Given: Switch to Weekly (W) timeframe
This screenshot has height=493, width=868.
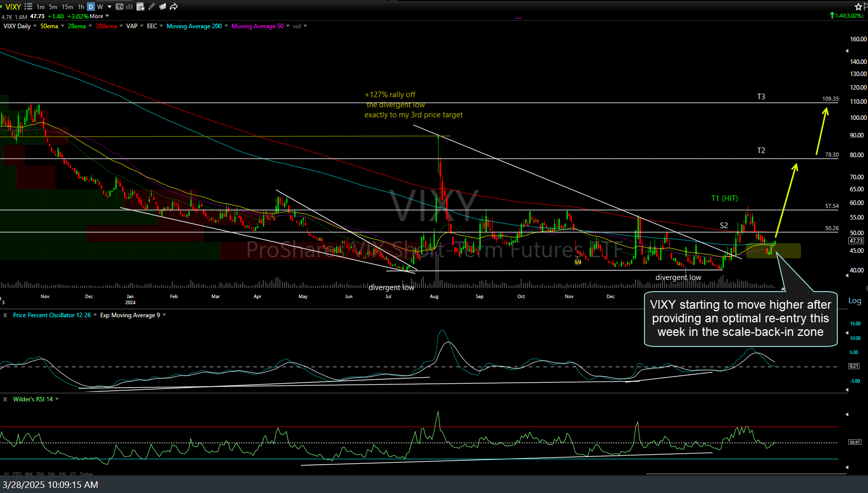Looking at the screenshot, I should click(x=100, y=7).
